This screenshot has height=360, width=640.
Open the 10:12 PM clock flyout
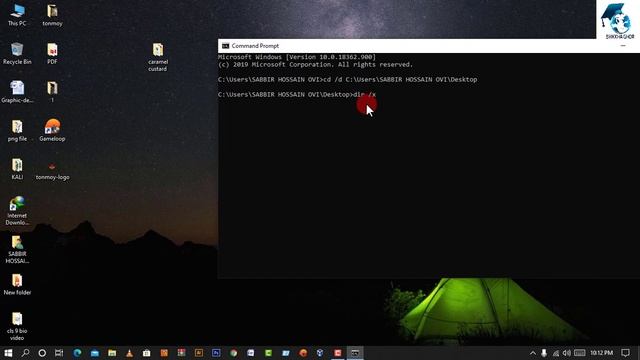pyautogui.click(x=602, y=353)
